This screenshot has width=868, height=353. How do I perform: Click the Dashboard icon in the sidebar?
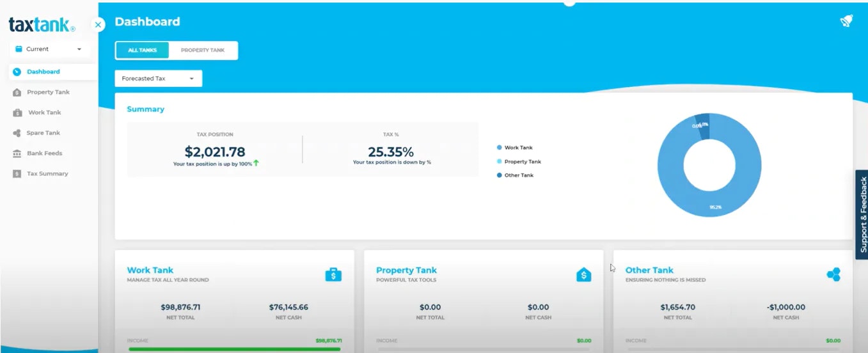click(x=17, y=72)
